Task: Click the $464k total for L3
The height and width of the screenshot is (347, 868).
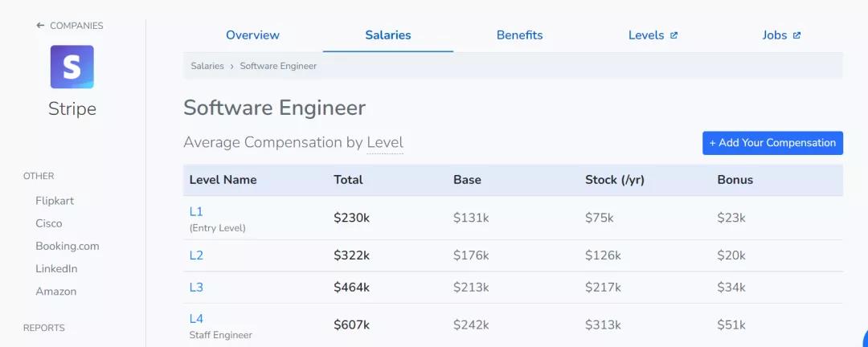Action: point(351,288)
